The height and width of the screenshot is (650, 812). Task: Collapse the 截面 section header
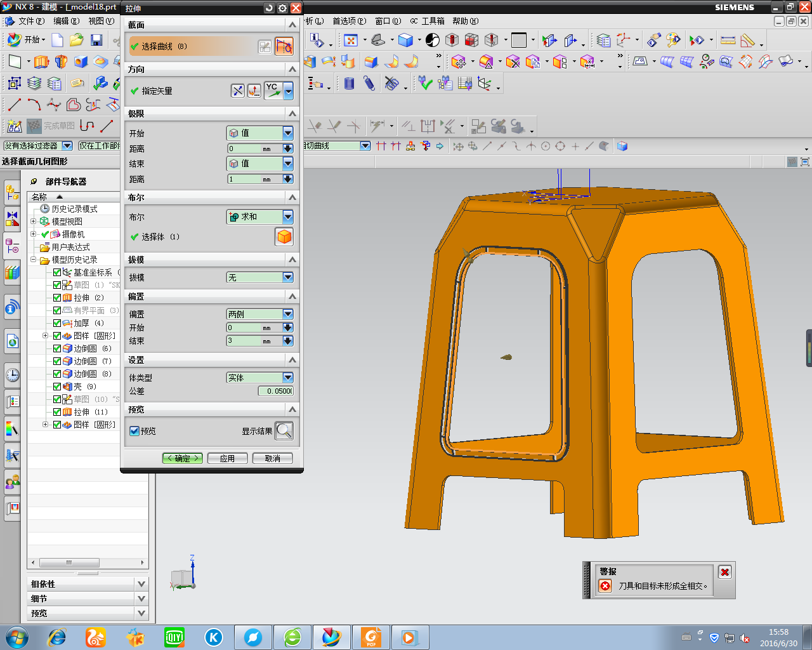pos(212,25)
